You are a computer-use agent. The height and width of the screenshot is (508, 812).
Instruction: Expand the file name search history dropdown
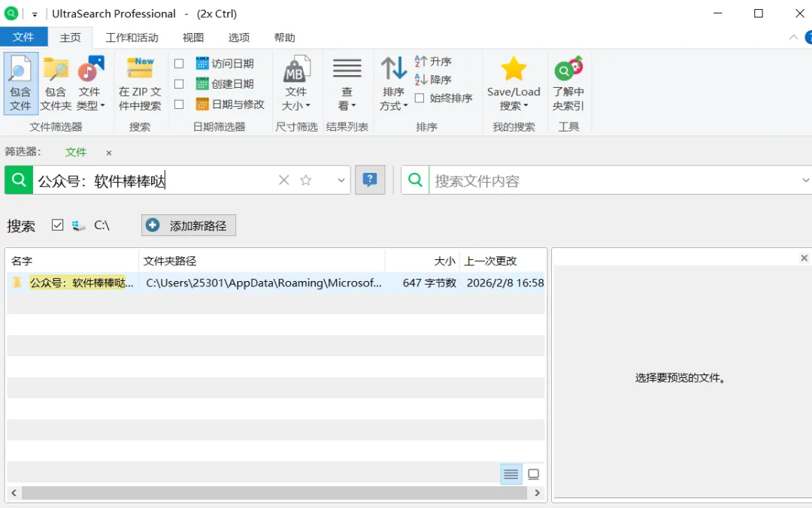pyautogui.click(x=341, y=180)
